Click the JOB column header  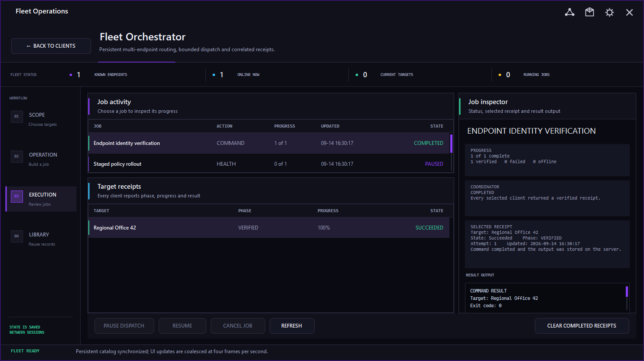[x=98, y=126]
